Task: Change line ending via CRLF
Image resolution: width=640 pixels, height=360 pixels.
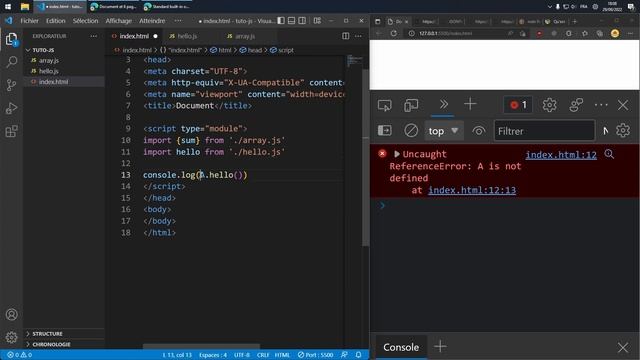Action: click(x=263, y=355)
